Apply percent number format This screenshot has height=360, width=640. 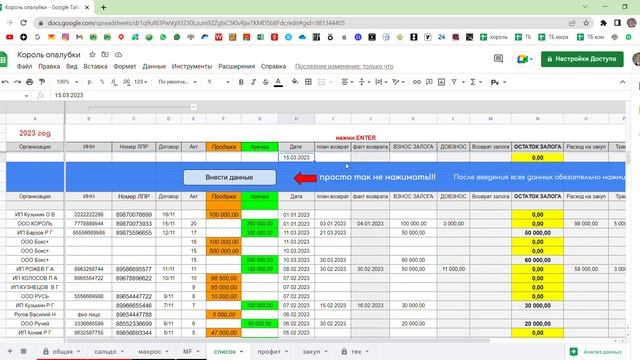(102, 82)
